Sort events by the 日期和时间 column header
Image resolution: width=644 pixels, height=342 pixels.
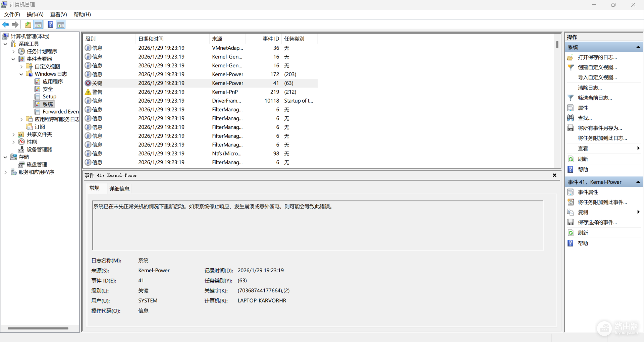pos(173,39)
